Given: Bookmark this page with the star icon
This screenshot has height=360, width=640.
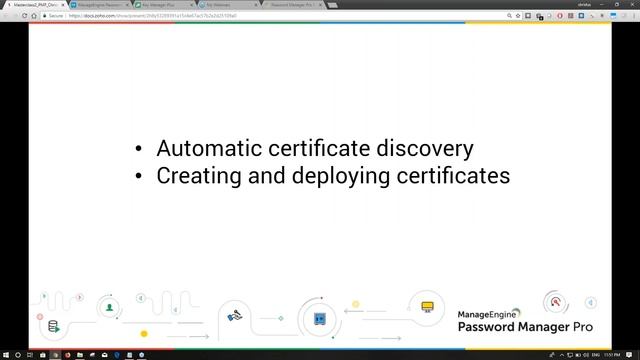Looking at the screenshot, I should coord(518,16).
